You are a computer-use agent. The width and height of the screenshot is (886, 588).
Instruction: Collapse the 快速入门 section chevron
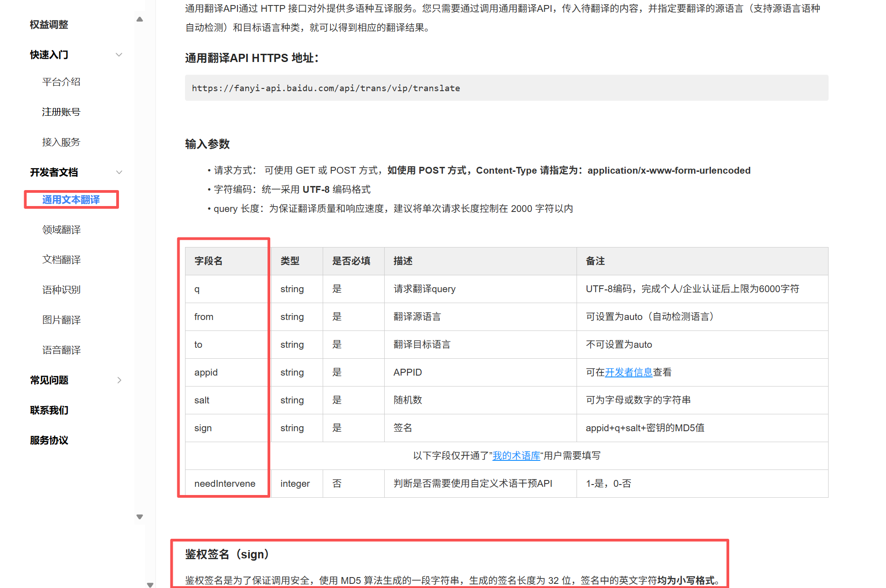click(119, 55)
